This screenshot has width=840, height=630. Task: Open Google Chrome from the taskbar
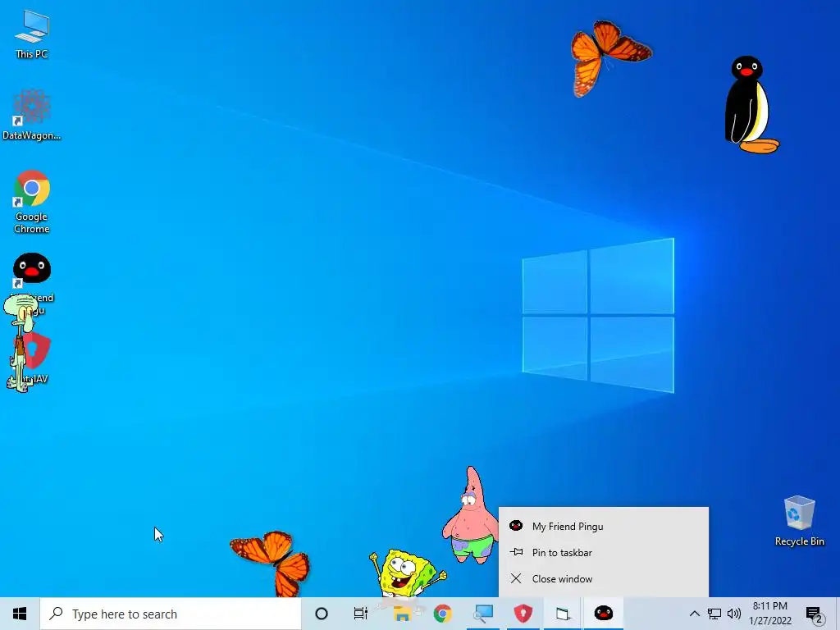[442, 614]
